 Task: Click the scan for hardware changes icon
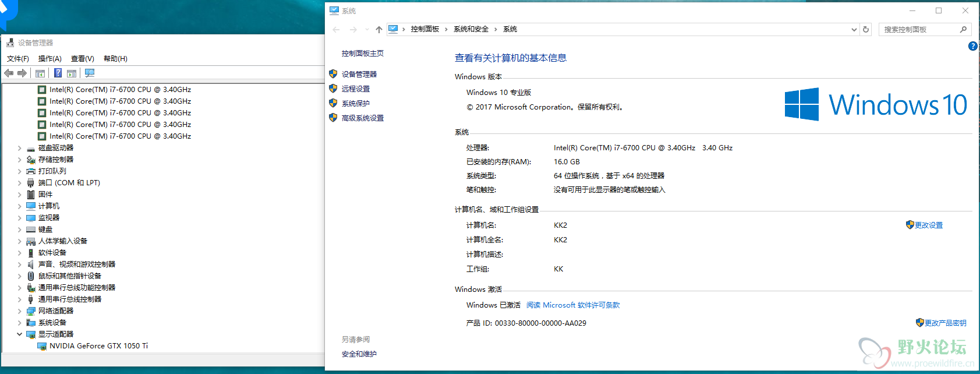click(x=90, y=73)
